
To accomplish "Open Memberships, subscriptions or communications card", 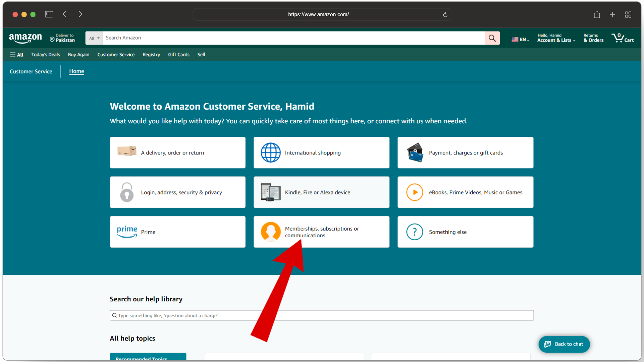I will pos(321,232).
